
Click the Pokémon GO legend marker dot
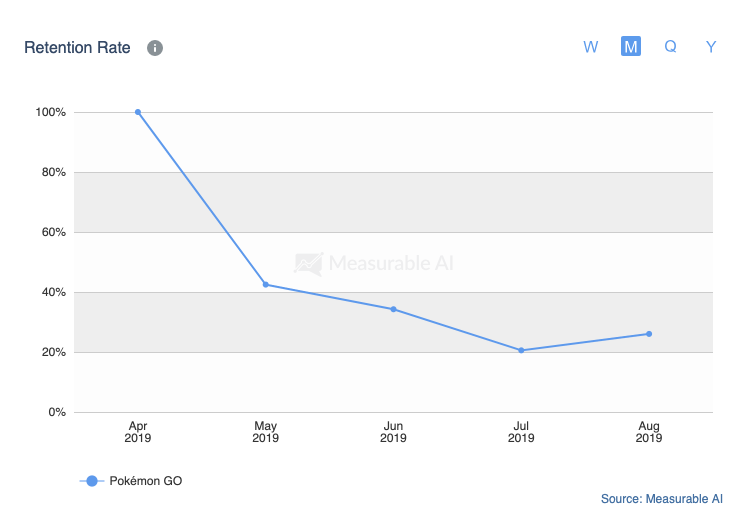pyautogui.click(x=92, y=481)
